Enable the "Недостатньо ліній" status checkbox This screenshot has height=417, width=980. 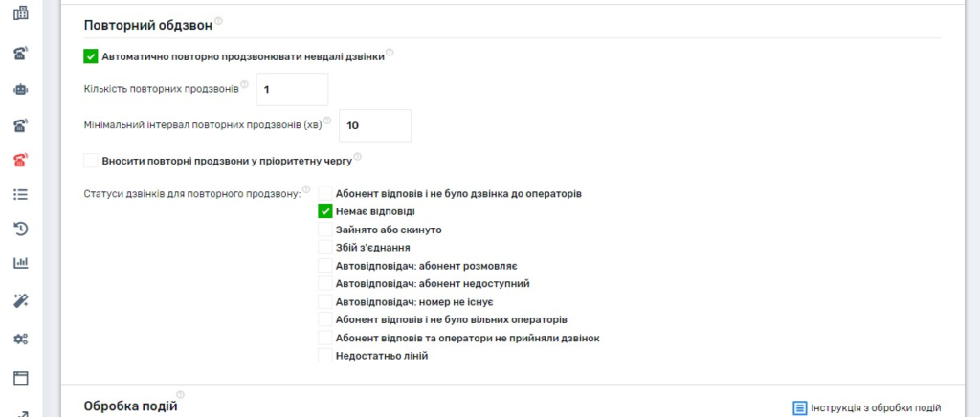pos(325,356)
